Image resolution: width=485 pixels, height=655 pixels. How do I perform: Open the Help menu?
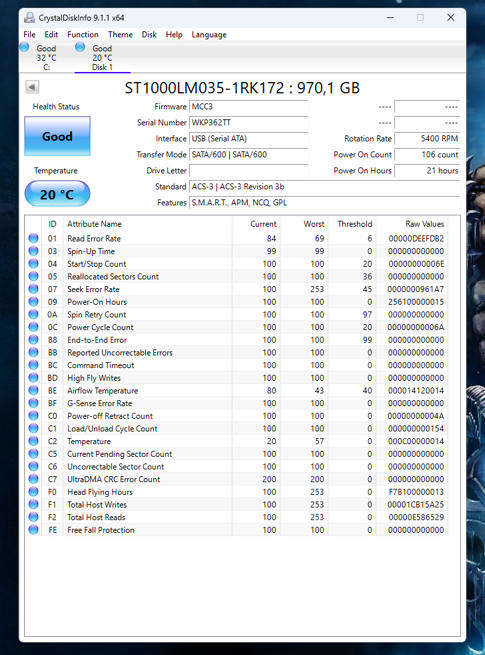tap(174, 35)
